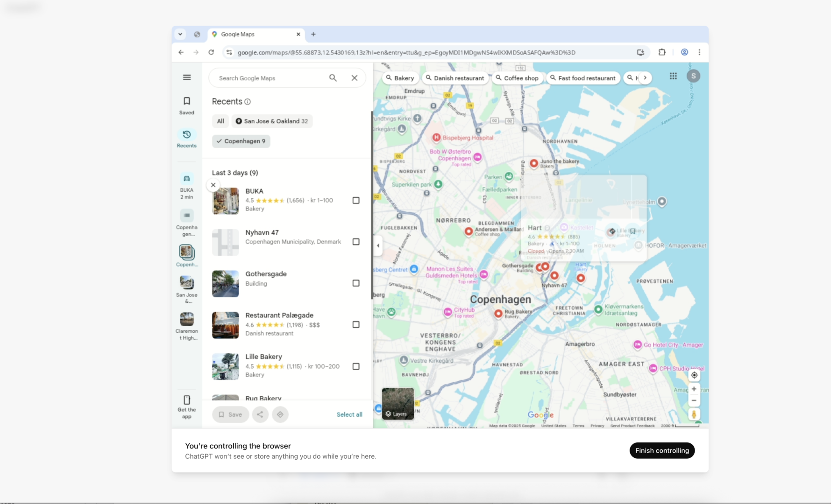
Task: Open the Claremont High sidebar shortcut
Action: [x=187, y=326]
